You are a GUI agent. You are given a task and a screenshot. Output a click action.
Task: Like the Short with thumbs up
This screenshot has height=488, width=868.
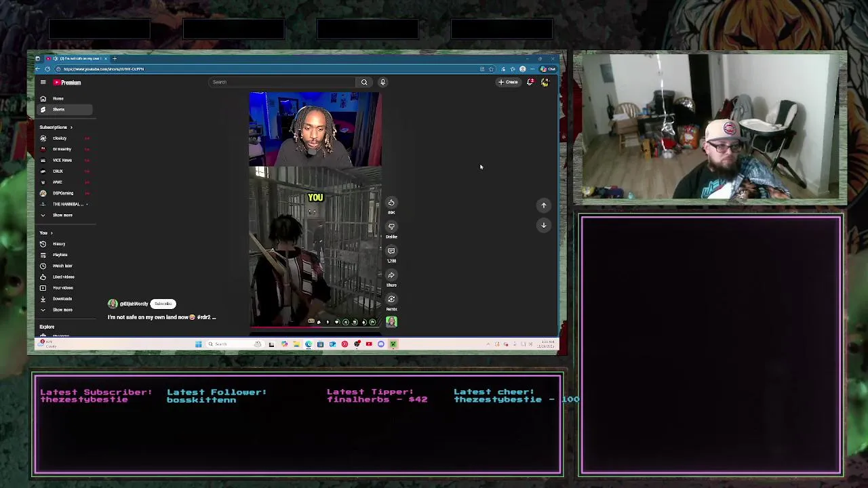(x=391, y=203)
